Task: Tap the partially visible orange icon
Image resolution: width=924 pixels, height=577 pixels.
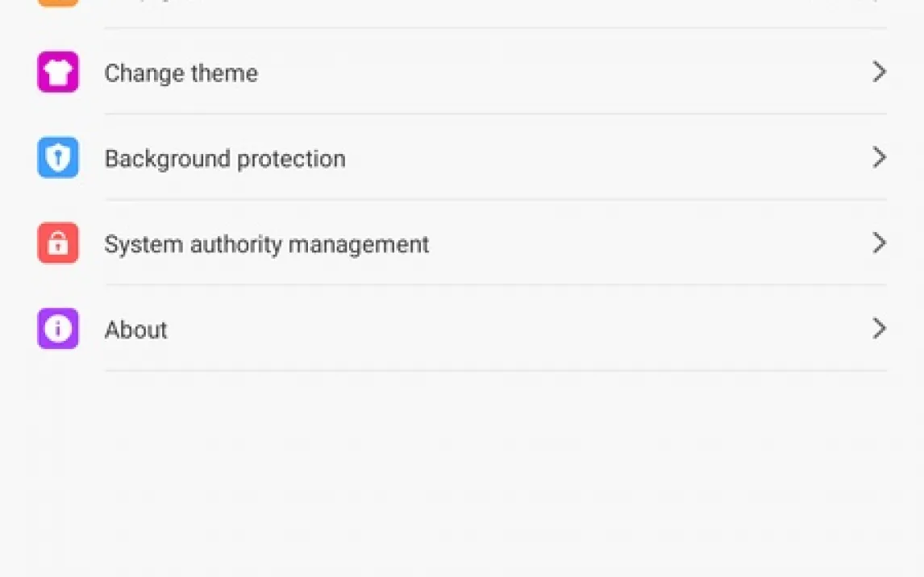Action: click(58, 2)
